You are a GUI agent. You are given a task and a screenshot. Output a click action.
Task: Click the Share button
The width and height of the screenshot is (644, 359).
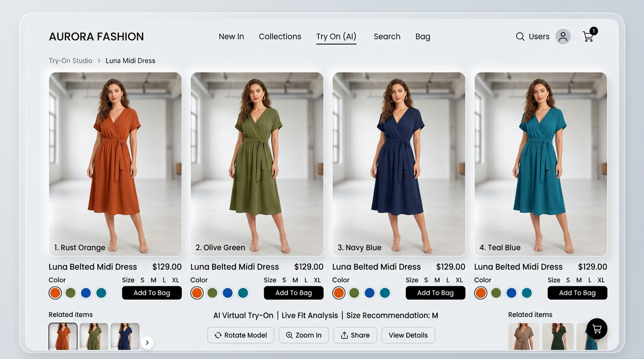(x=355, y=335)
